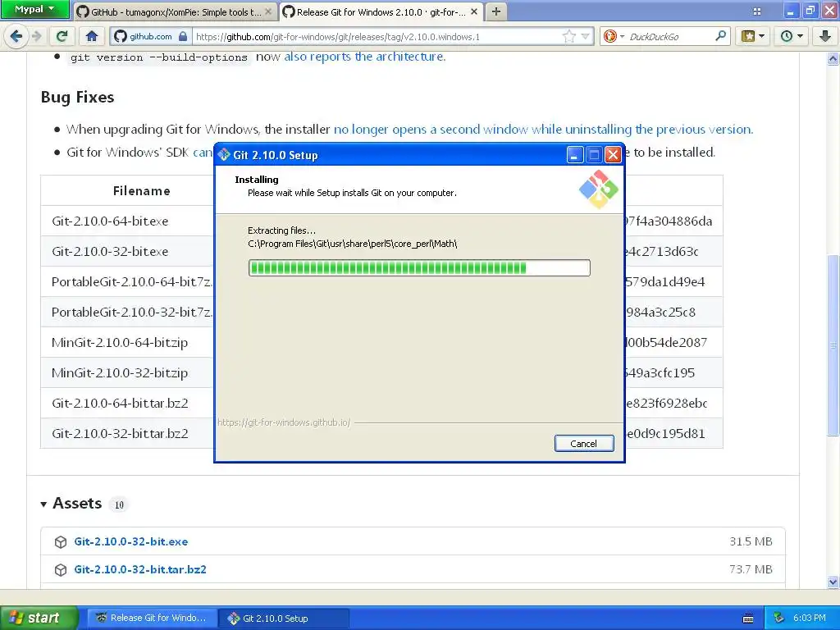
Task: Open the tab groups grid icon
Action: click(x=757, y=11)
